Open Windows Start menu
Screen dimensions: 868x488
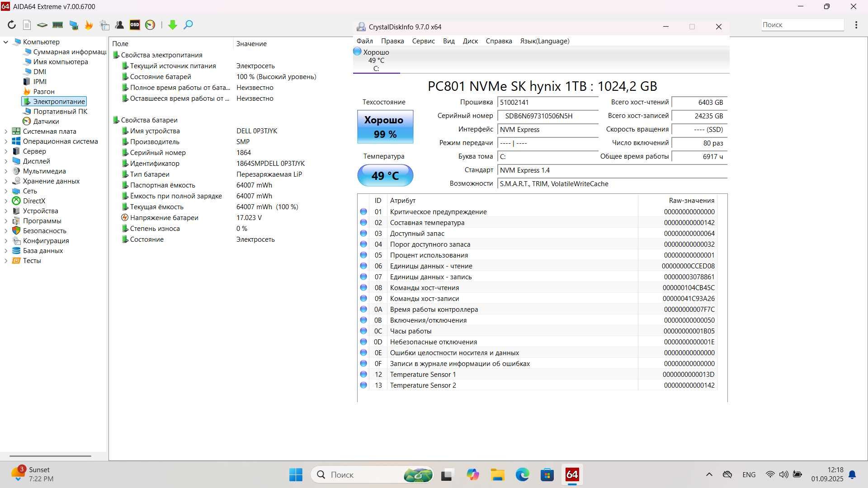[x=296, y=474]
